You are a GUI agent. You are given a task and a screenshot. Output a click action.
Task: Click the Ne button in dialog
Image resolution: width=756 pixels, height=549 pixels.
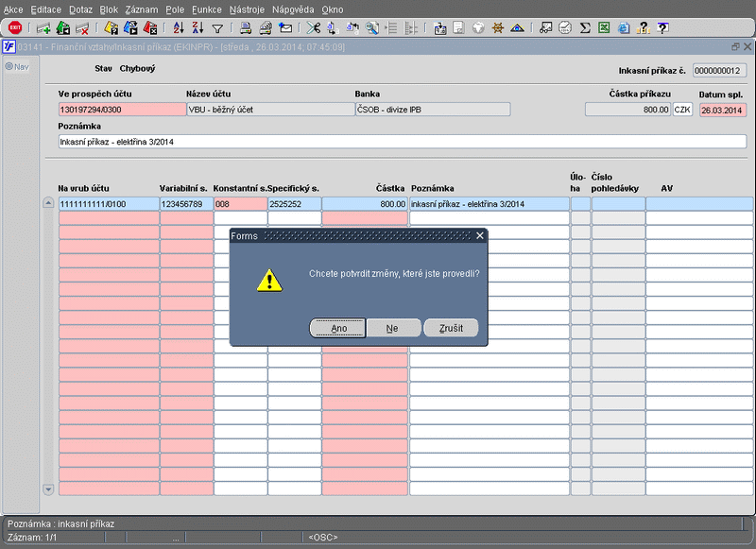pyautogui.click(x=394, y=328)
